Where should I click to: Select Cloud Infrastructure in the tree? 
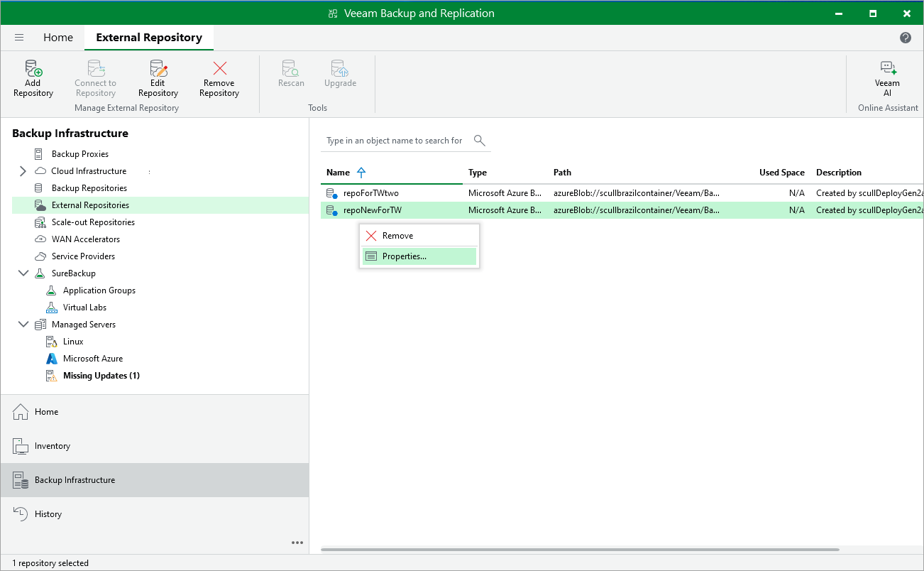pos(89,171)
